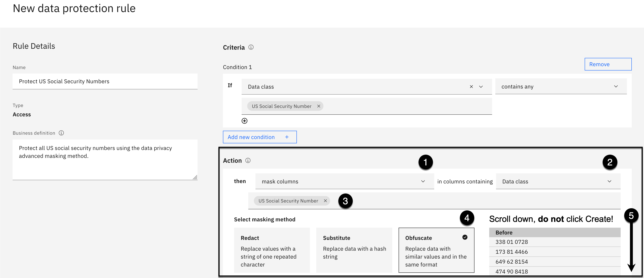Click plus icon in Add new condition
This screenshot has width=644, height=278.
pos(287,137)
